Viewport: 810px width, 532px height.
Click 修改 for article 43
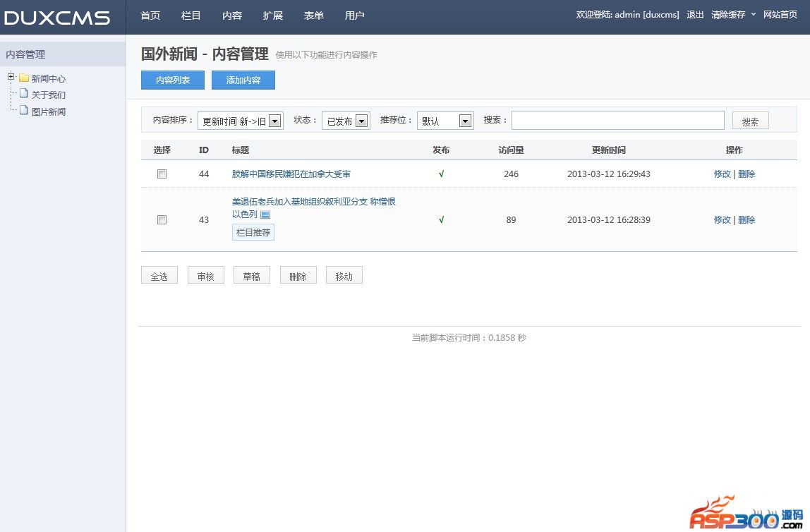(x=723, y=220)
